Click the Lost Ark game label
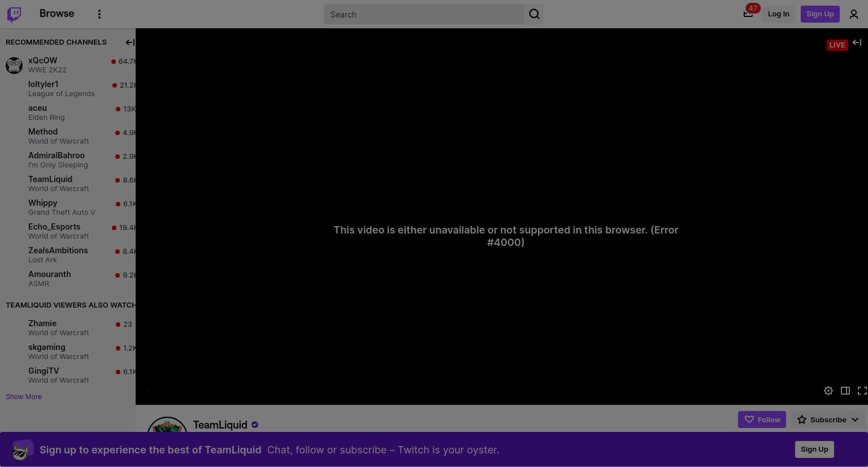868x467 pixels. tap(42, 260)
